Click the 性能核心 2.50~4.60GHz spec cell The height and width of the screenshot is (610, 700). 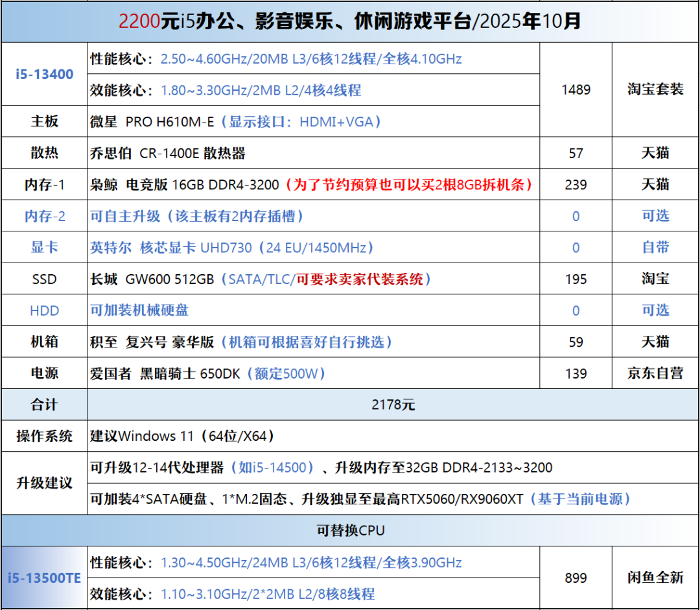tap(313, 59)
